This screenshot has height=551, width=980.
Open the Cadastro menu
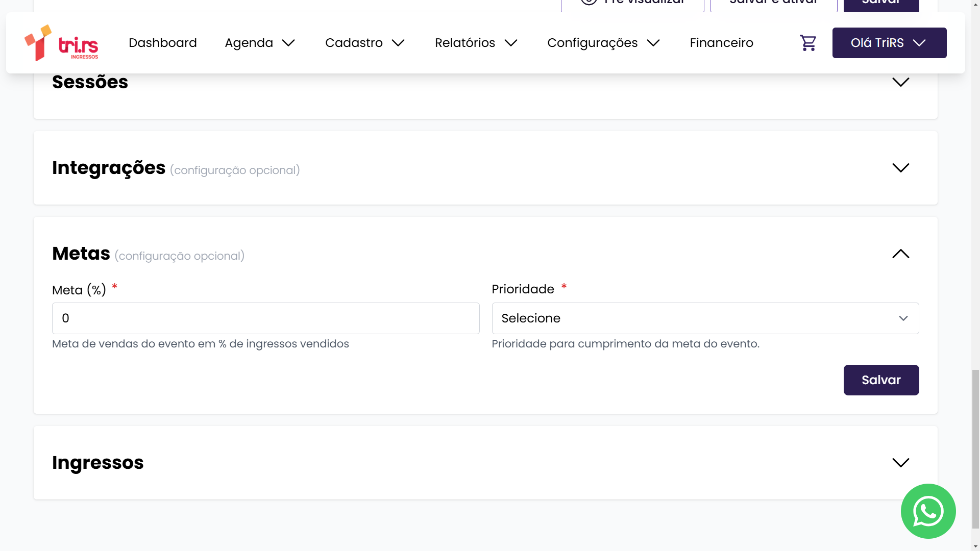(364, 43)
